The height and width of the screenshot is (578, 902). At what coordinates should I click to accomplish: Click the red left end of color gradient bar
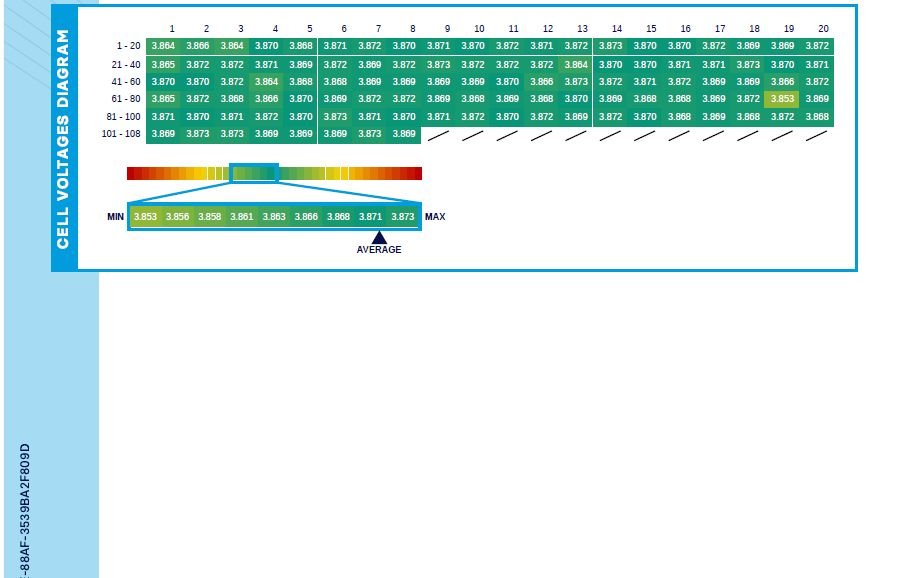132,173
